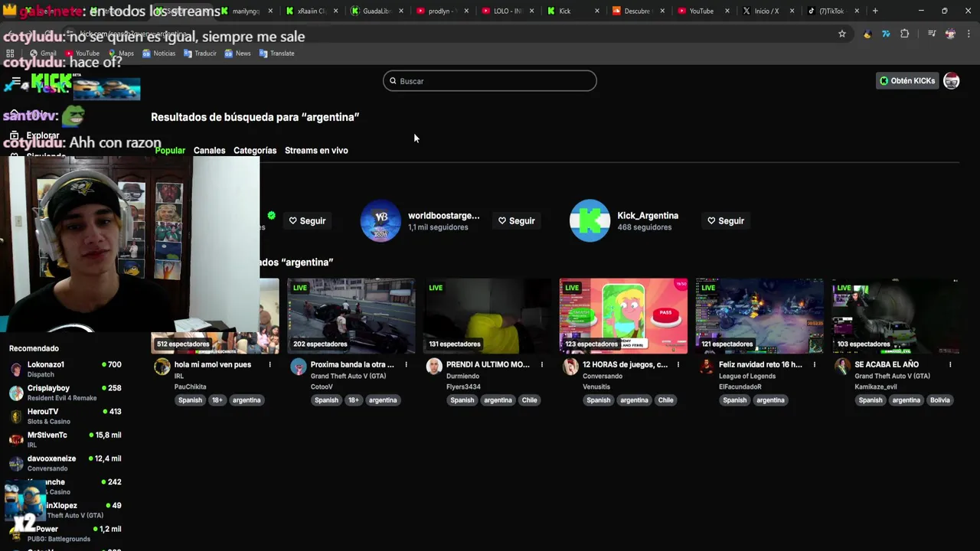Open the Kick_Argentina channel avatar
This screenshot has height=551, width=980.
point(590,220)
